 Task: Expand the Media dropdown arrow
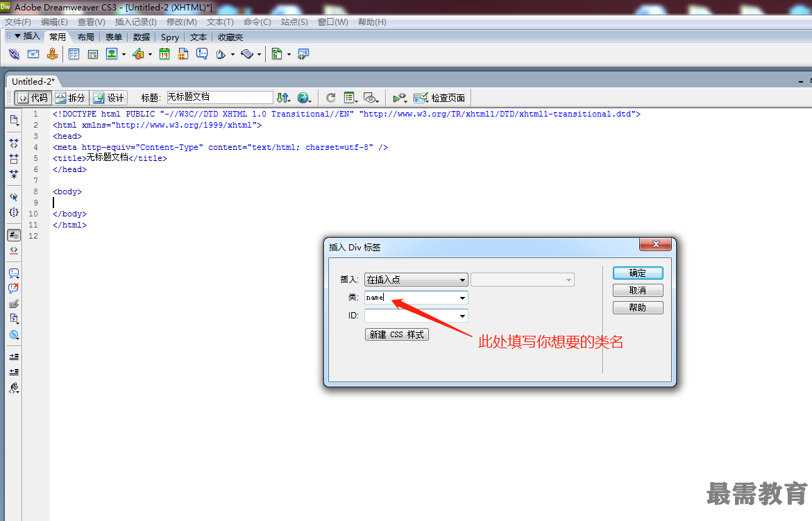[150, 54]
